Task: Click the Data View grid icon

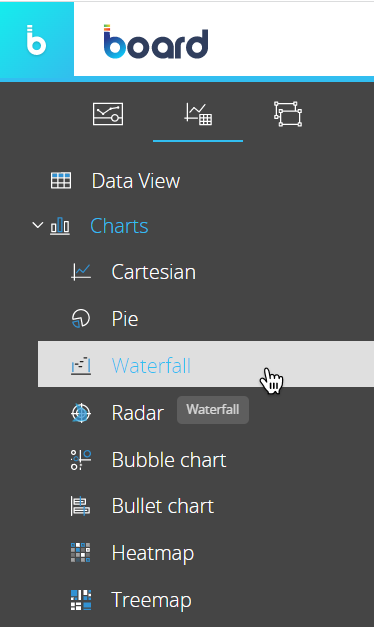Action: [x=61, y=180]
